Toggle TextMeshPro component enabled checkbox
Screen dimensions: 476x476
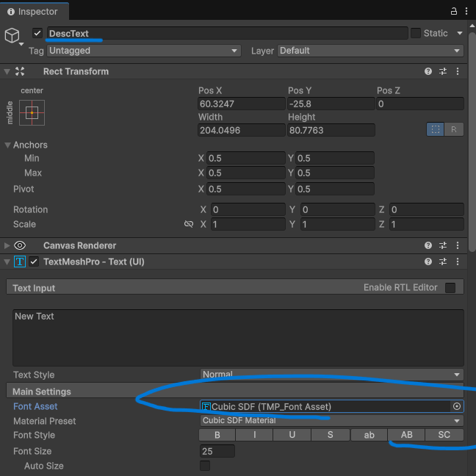[x=34, y=262]
